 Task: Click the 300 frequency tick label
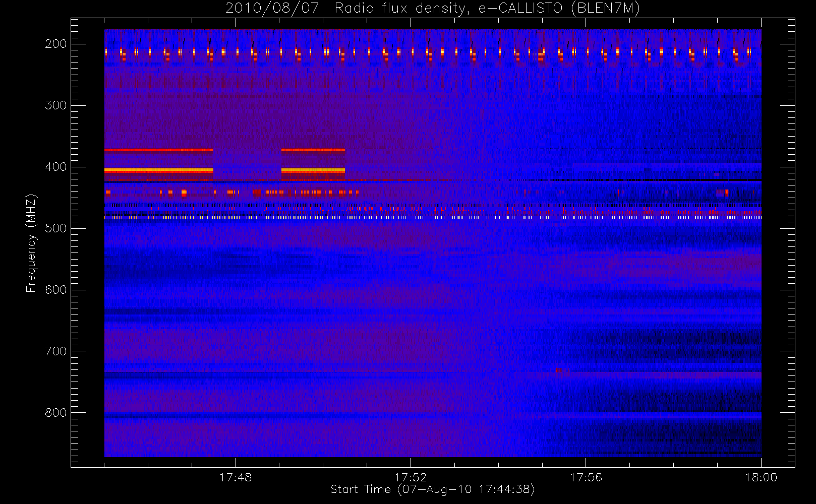56,105
